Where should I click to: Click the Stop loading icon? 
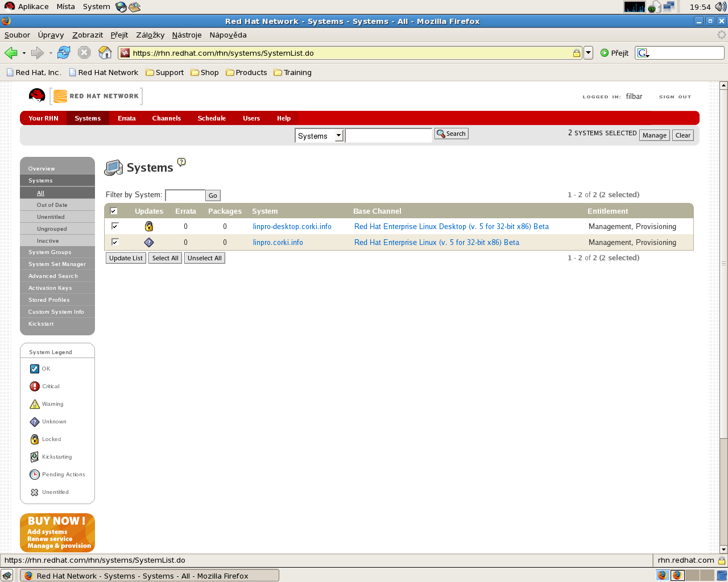point(84,53)
